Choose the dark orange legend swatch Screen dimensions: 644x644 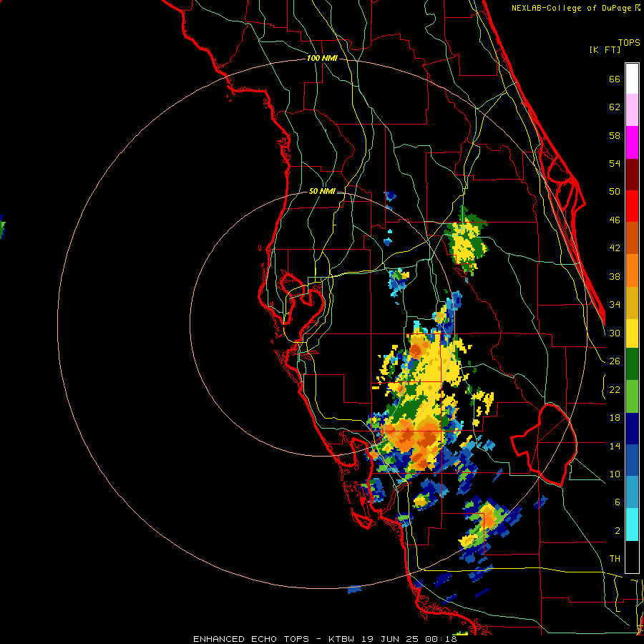(632, 238)
